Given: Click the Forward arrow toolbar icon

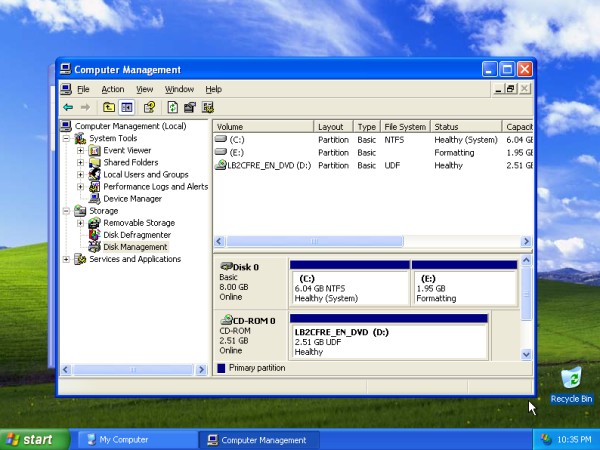Looking at the screenshot, I should coord(85,108).
